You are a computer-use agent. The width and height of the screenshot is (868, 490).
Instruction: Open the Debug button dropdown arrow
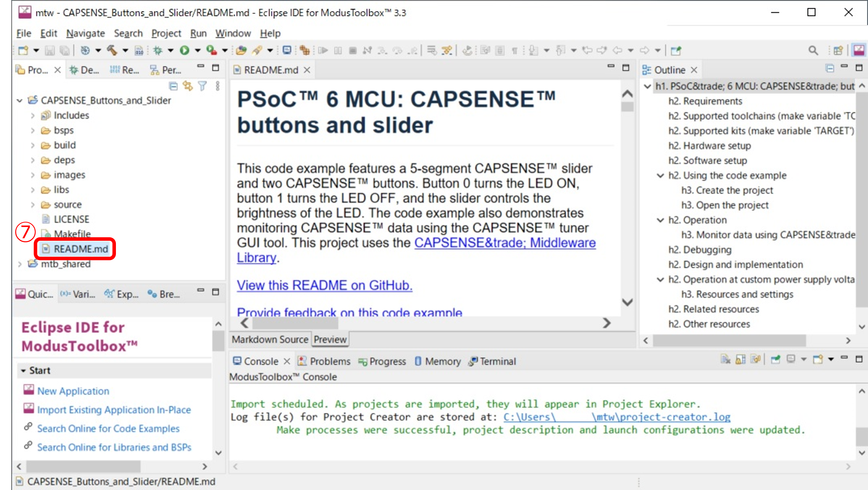point(170,50)
